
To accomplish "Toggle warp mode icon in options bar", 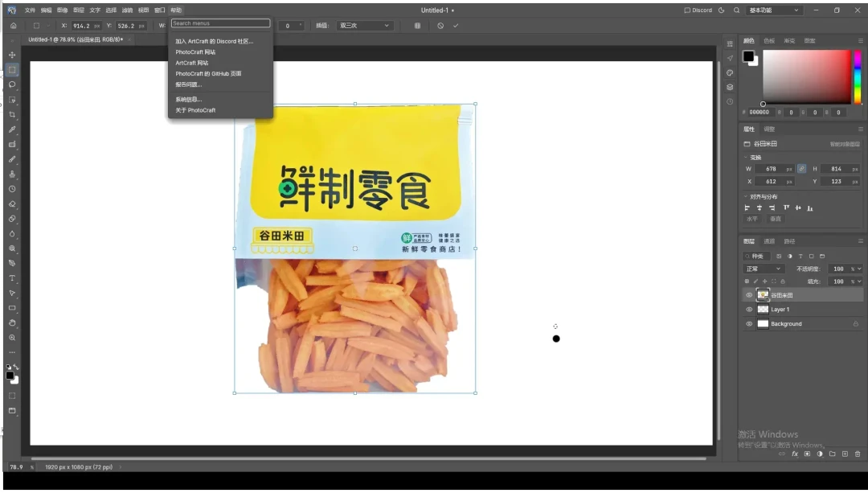I will (x=417, y=26).
